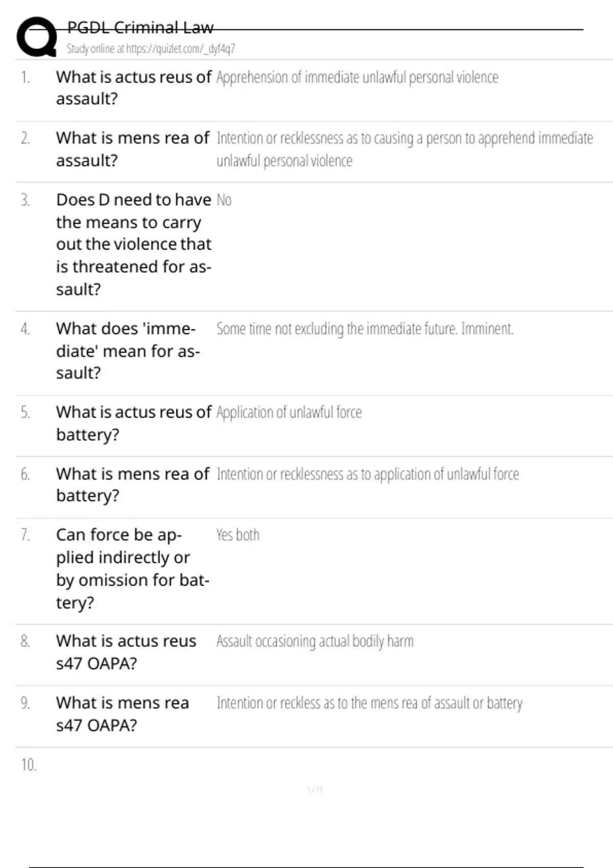
Task: Click the 'Some time not excluding the immediate future' answer
Action: coord(365,329)
